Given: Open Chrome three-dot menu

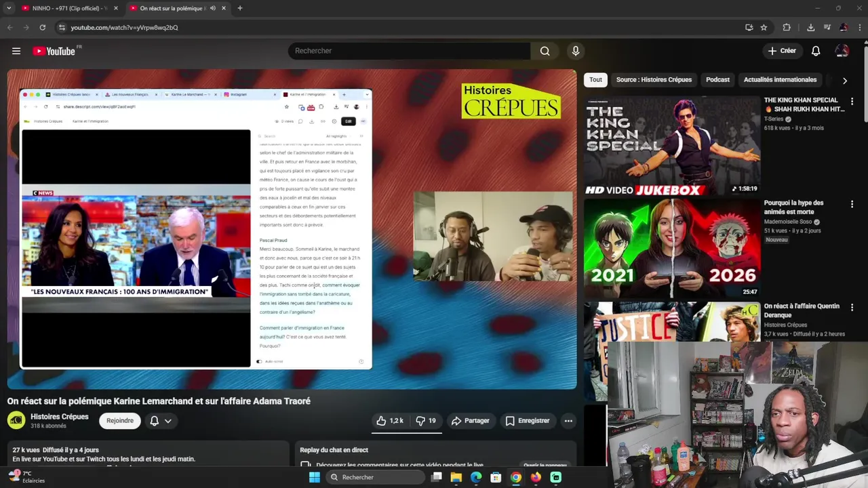Looking at the screenshot, I should tap(859, 27).
